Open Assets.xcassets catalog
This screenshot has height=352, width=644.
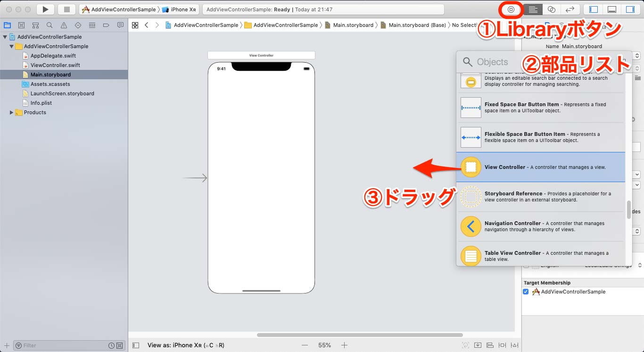50,84
